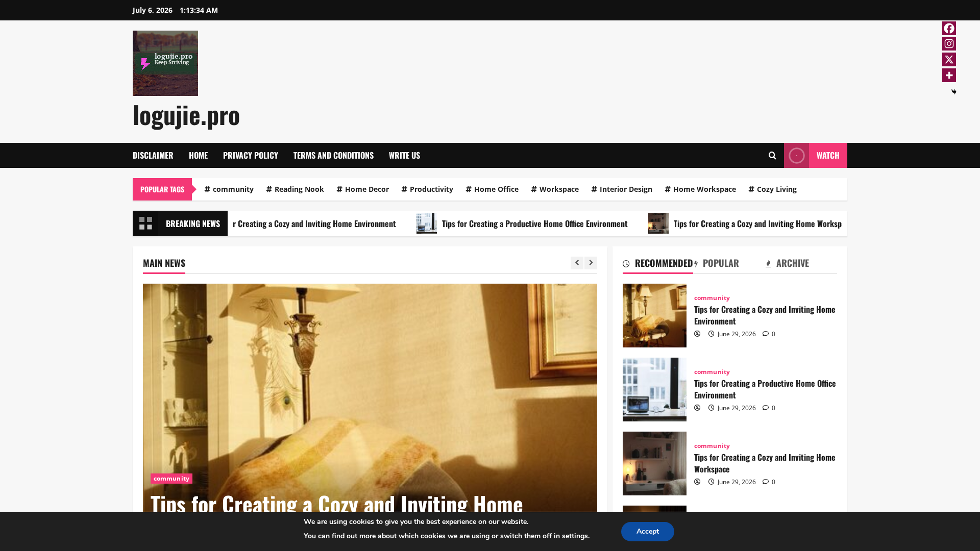Open thumbnail of Productive Home Office article

coord(654,389)
